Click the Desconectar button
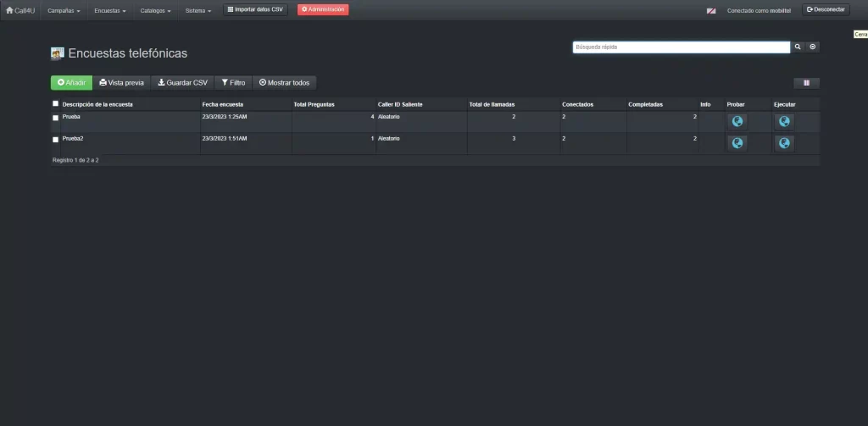Viewport: 868px width, 426px height. coord(826,9)
